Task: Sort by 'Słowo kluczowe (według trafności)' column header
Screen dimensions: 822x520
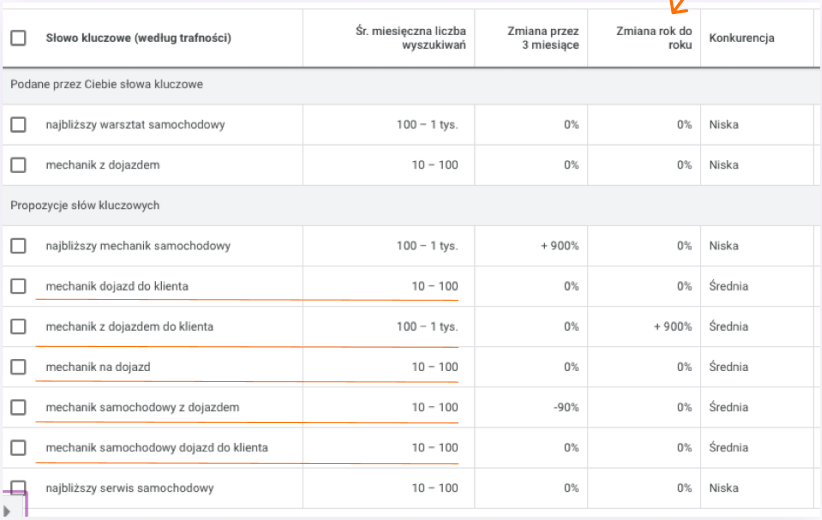Action: click(138, 38)
